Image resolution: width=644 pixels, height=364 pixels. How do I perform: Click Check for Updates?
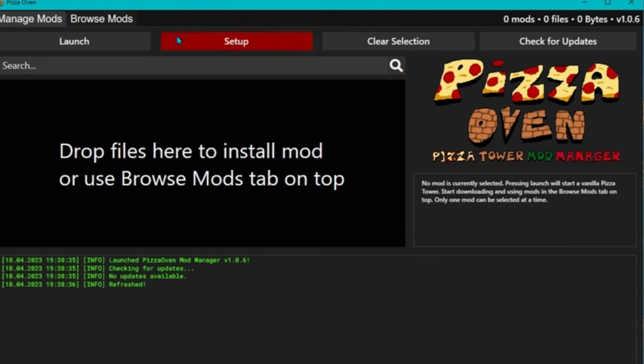coord(558,41)
